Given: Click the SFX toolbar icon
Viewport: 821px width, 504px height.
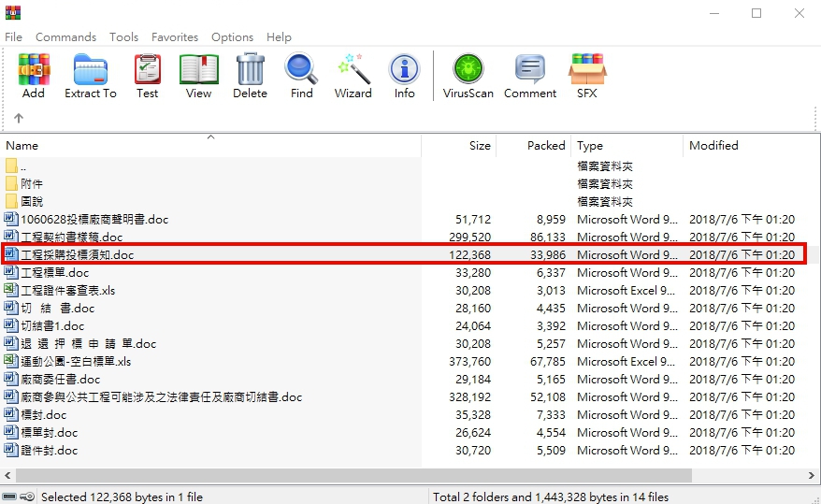Looking at the screenshot, I should click(x=587, y=69).
